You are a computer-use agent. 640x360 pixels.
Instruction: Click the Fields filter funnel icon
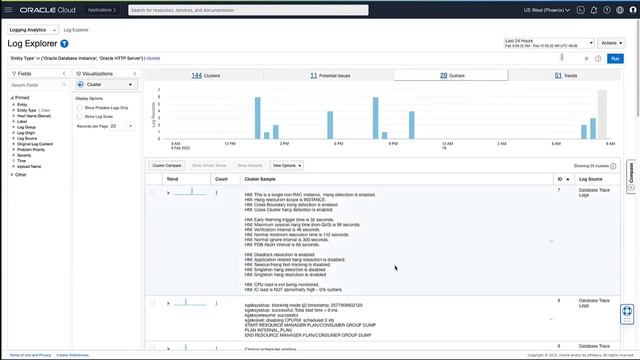(x=14, y=73)
